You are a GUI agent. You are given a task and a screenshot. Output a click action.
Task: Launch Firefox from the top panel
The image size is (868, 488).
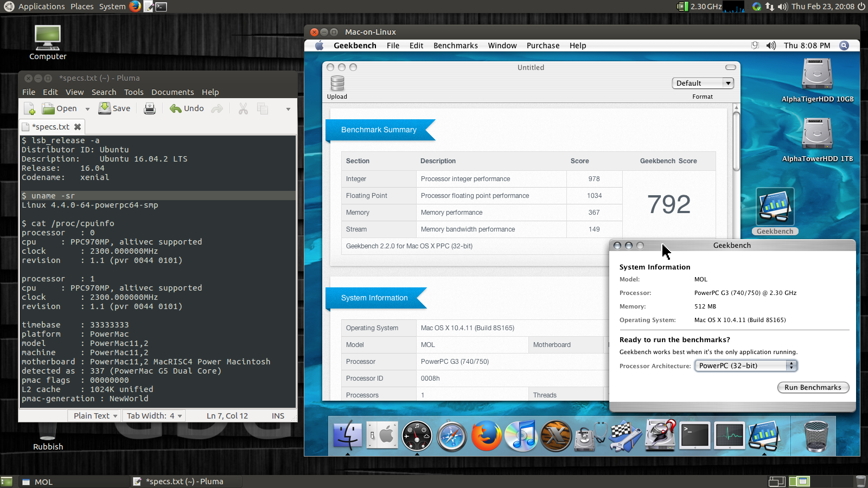(135, 7)
